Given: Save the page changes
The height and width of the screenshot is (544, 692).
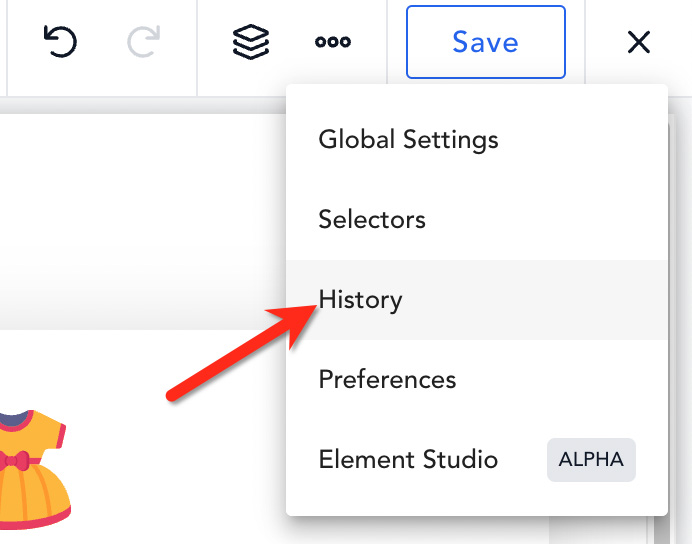Looking at the screenshot, I should 485,42.
